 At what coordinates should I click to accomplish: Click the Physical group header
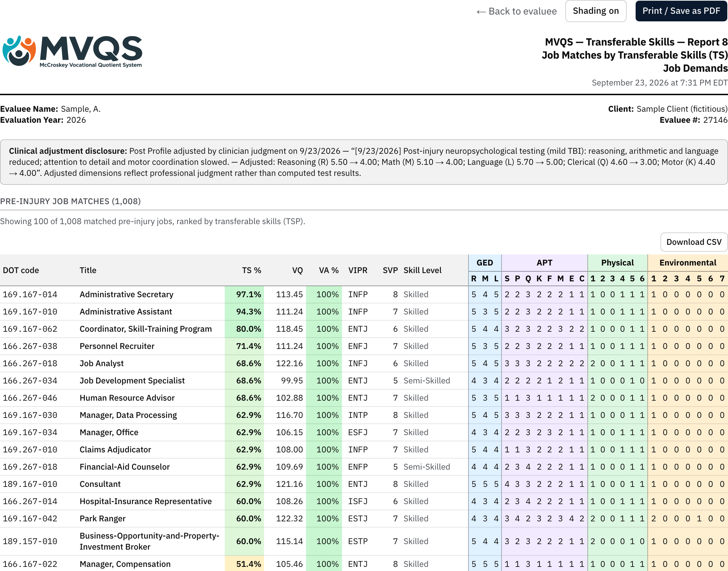tap(617, 263)
